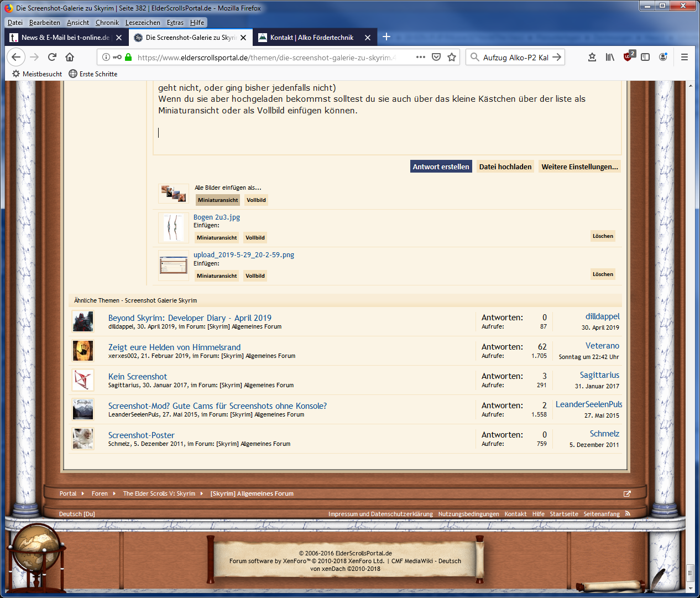Open Bogen 2u3.jpg file link
700x598 pixels.
tap(217, 217)
